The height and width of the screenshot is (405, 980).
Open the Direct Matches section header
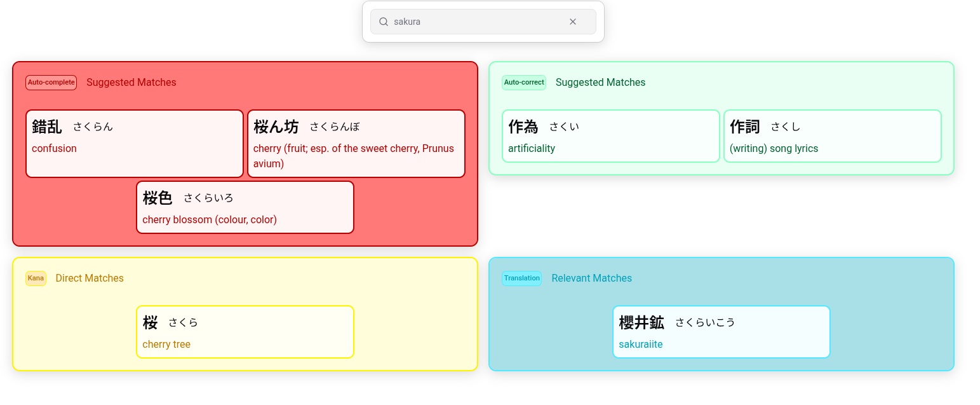(90, 278)
